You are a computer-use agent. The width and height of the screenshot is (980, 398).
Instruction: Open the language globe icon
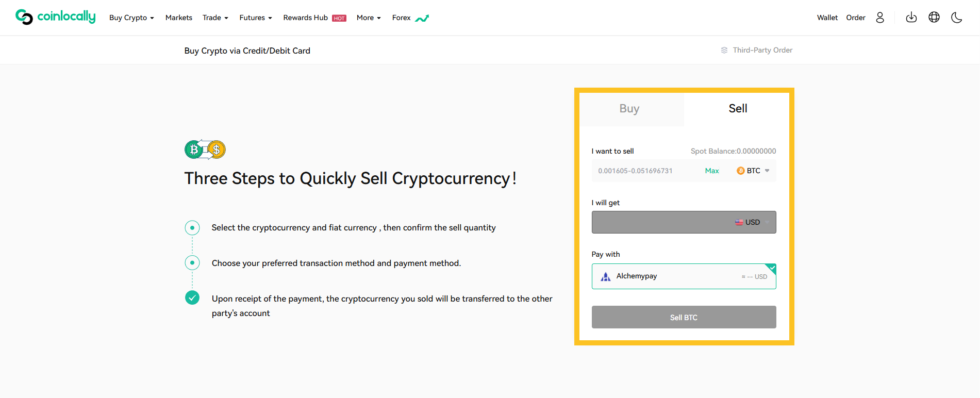(934, 18)
